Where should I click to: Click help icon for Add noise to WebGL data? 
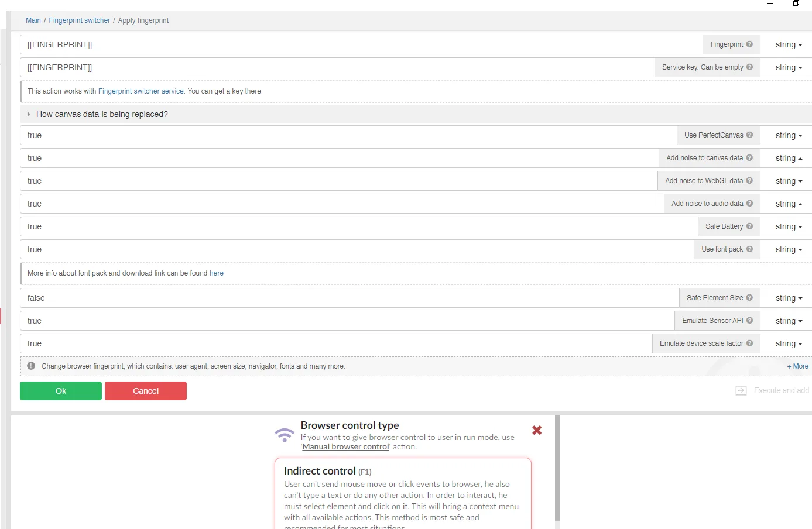(749, 181)
